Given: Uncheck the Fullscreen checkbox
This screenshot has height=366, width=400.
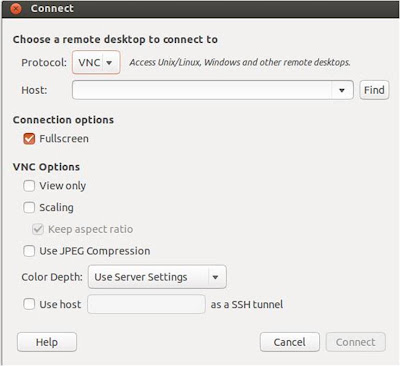Looking at the screenshot, I should coord(29,139).
